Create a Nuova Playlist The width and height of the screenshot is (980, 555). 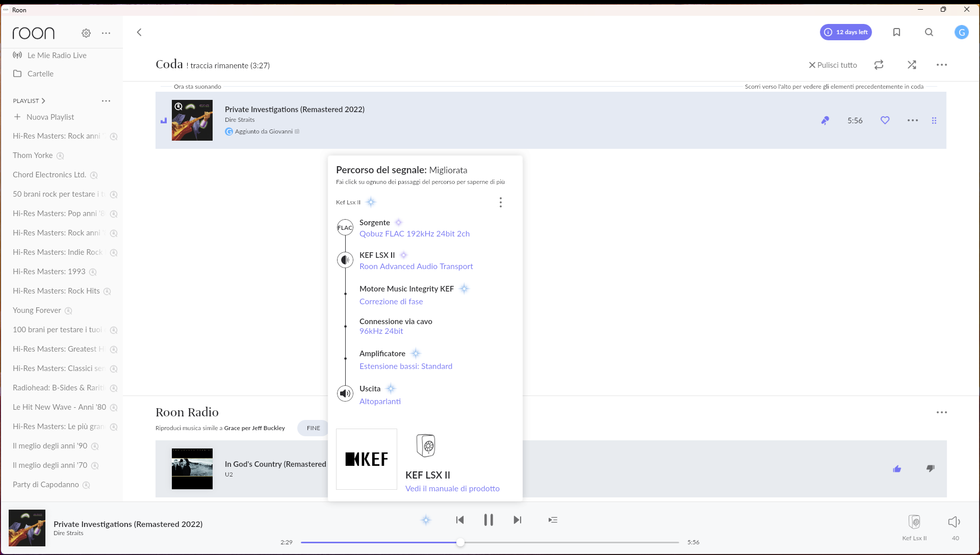click(x=44, y=117)
